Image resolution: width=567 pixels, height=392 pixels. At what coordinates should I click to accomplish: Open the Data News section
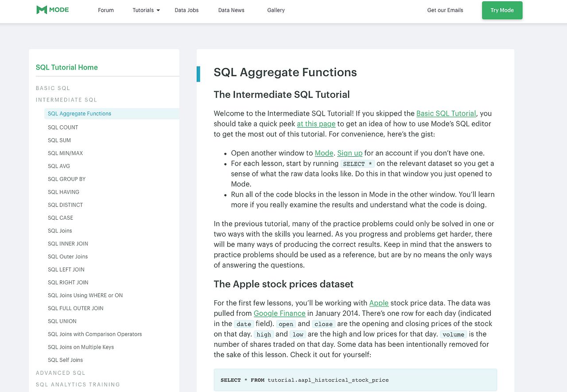[231, 10]
